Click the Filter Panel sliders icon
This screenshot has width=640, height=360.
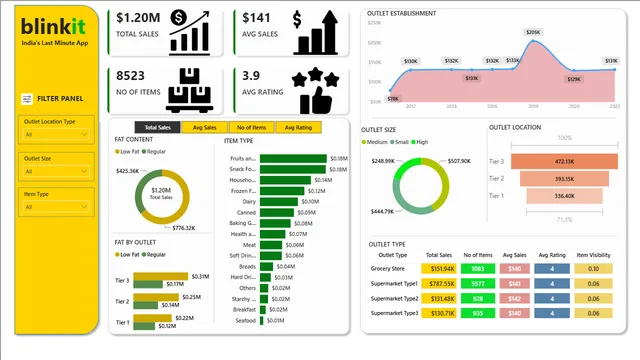[x=27, y=99]
